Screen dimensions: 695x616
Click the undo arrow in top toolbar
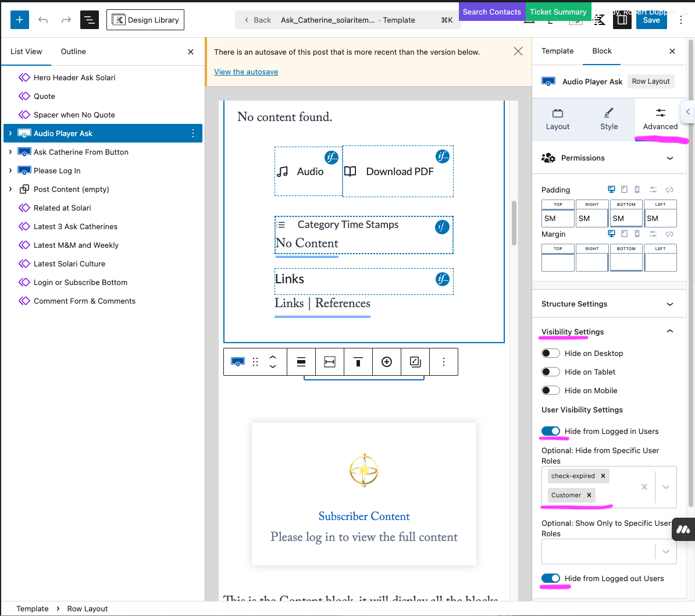pos(43,20)
